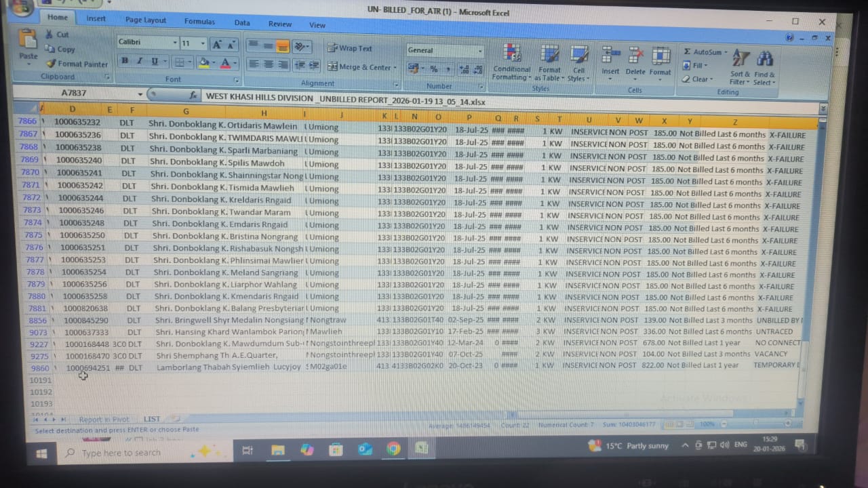The image size is (868, 488).
Task: Click the Copy icon
Action: [50, 49]
